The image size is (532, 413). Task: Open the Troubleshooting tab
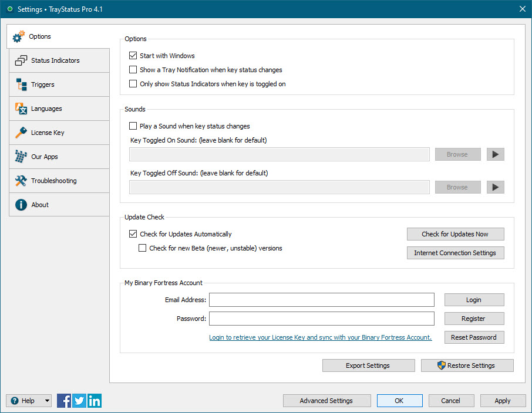(59, 181)
